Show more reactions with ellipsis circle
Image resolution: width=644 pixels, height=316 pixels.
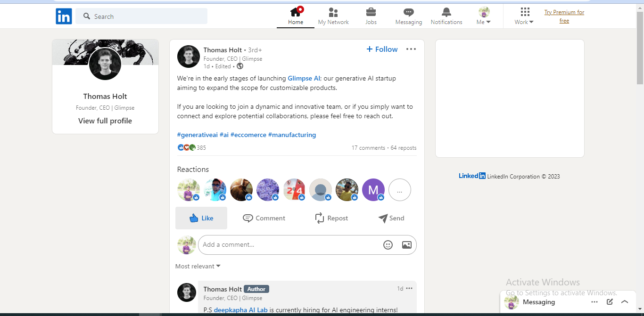(400, 190)
